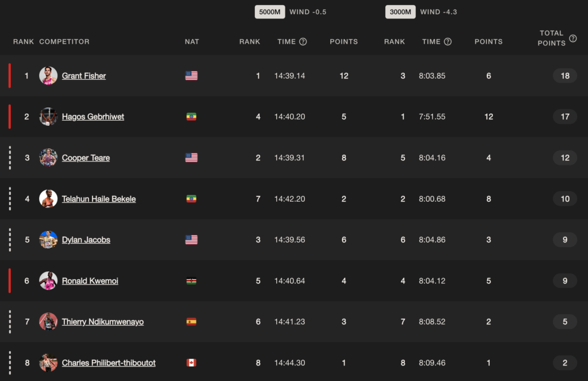588x381 pixels.
Task: Select the 3000M event tab
Action: 400,12
